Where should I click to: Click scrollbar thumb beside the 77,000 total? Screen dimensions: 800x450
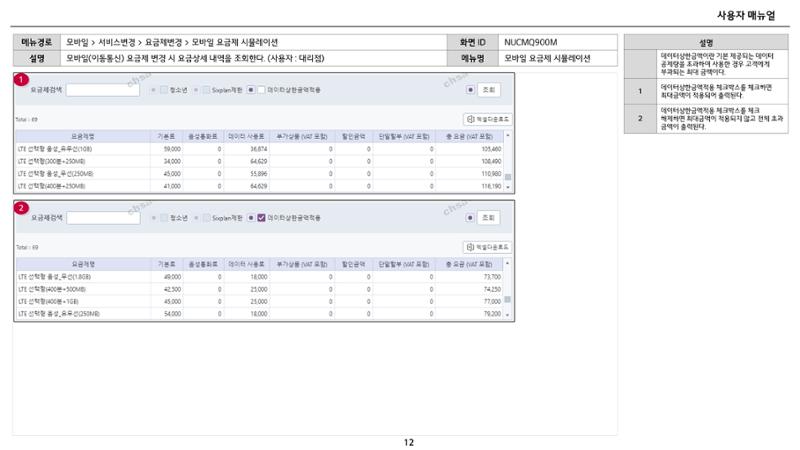tap(508, 299)
